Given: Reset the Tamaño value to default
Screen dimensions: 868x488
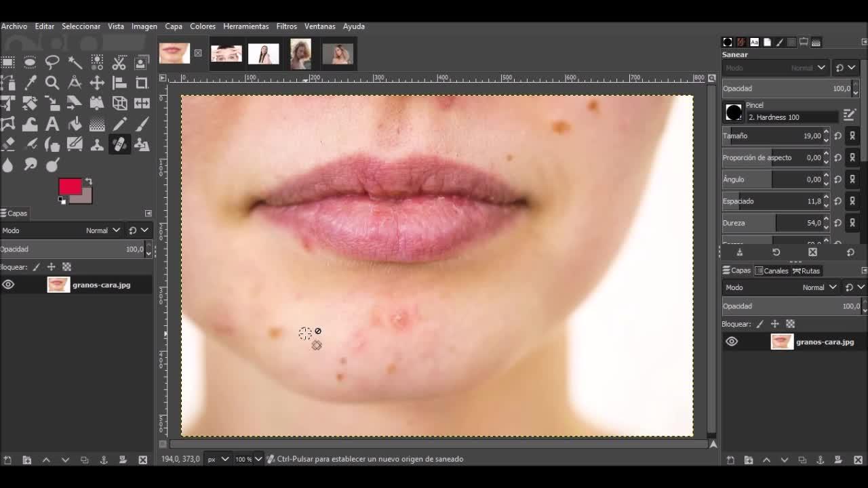Looking at the screenshot, I should 838,136.
